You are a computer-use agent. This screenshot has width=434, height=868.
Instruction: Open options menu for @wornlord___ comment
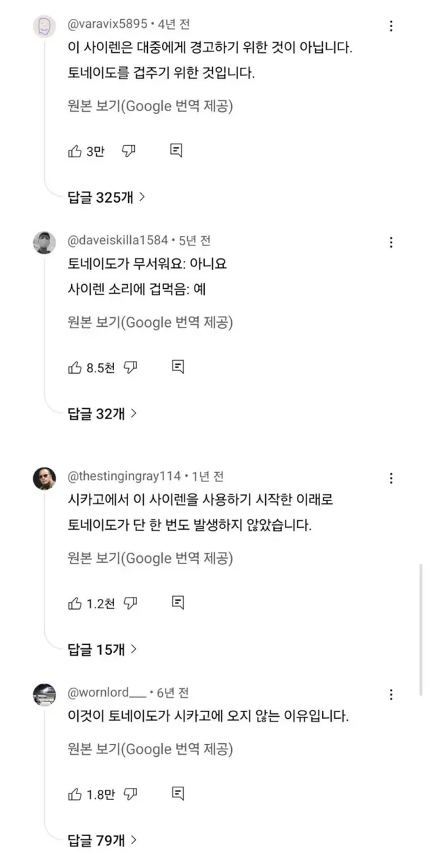(x=391, y=695)
